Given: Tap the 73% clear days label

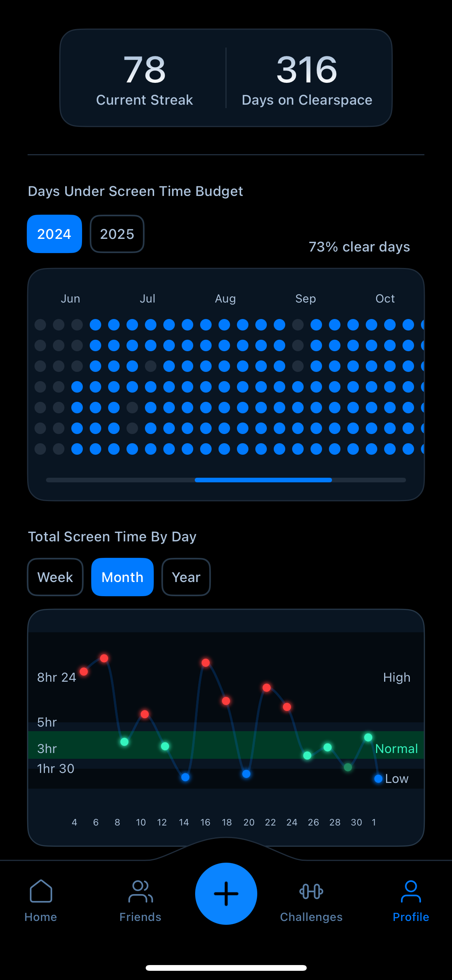Looking at the screenshot, I should pos(359,247).
